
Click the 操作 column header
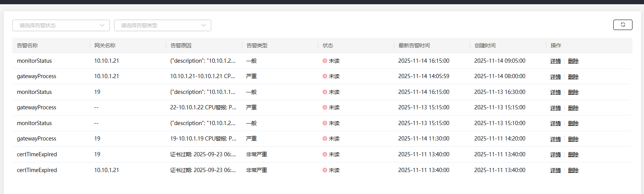(556, 45)
